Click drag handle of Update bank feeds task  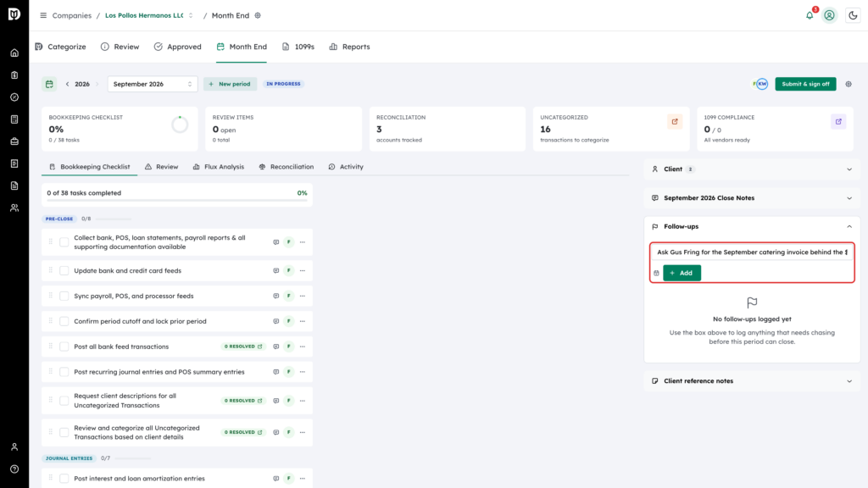(50, 270)
